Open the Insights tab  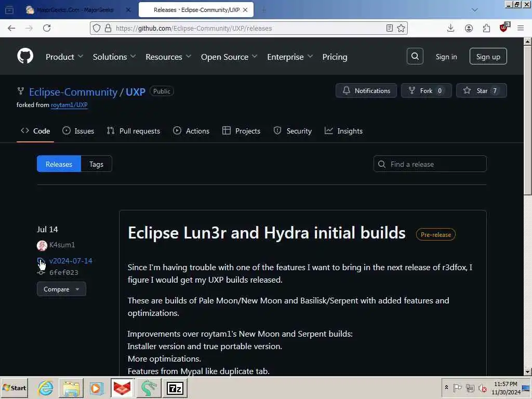pyautogui.click(x=344, y=131)
